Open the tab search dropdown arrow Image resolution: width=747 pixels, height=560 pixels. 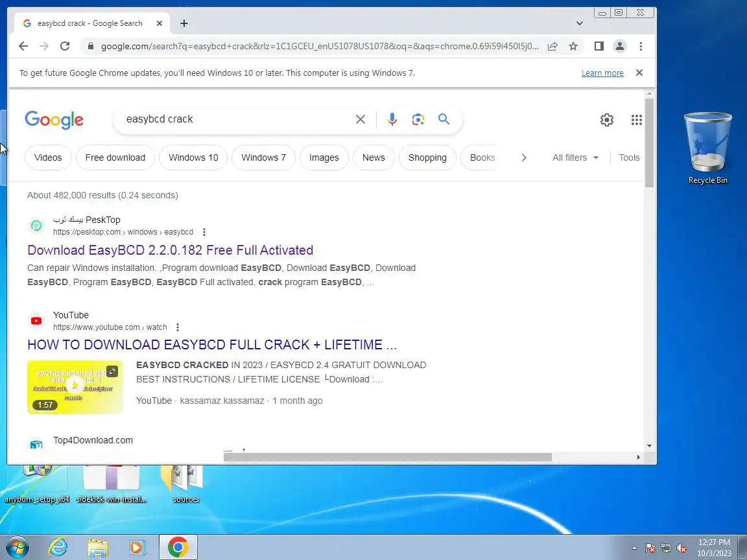pos(579,23)
